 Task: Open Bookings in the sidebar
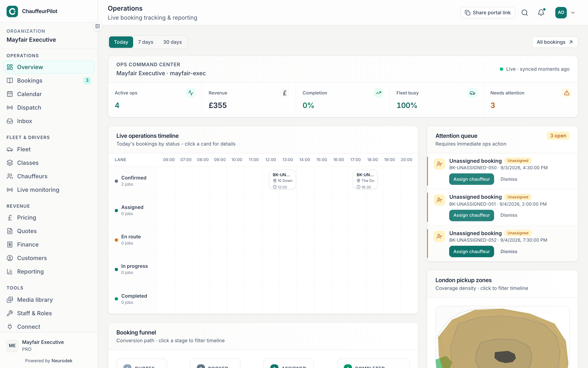point(49,81)
